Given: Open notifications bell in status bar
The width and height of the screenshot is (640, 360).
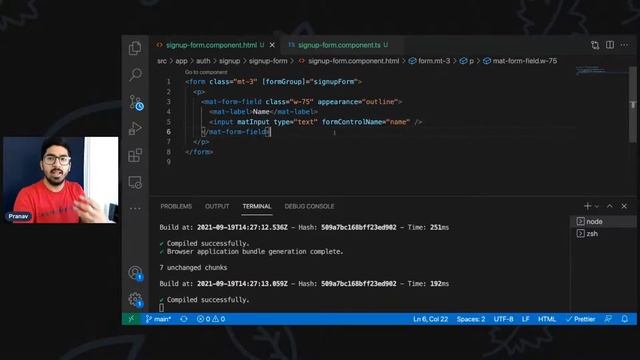Looking at the screenshot, I should point(625,319).
